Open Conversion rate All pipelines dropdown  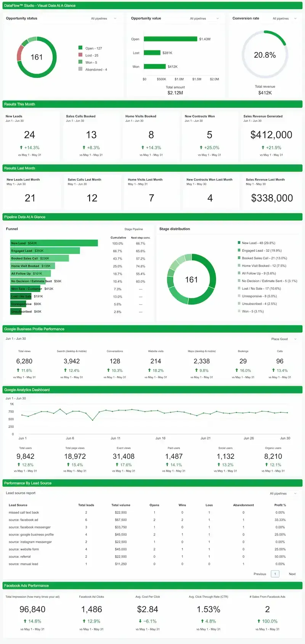coord(284,18)
